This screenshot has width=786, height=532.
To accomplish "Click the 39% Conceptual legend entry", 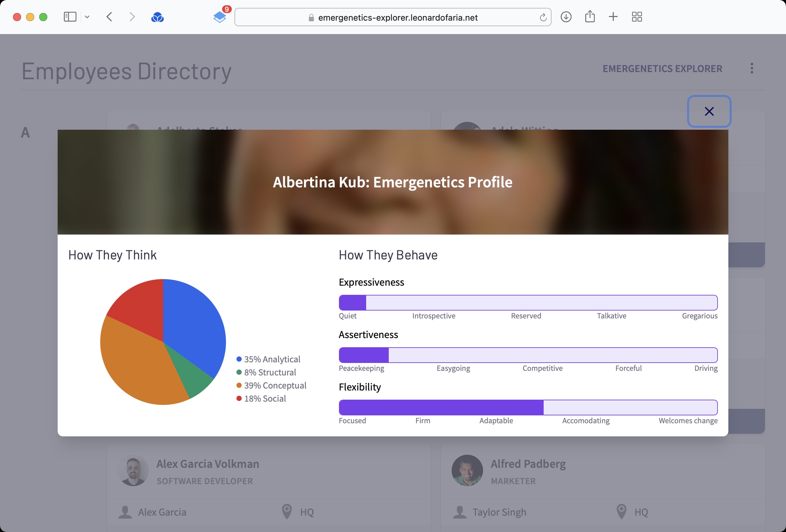I will click(275, 386).
